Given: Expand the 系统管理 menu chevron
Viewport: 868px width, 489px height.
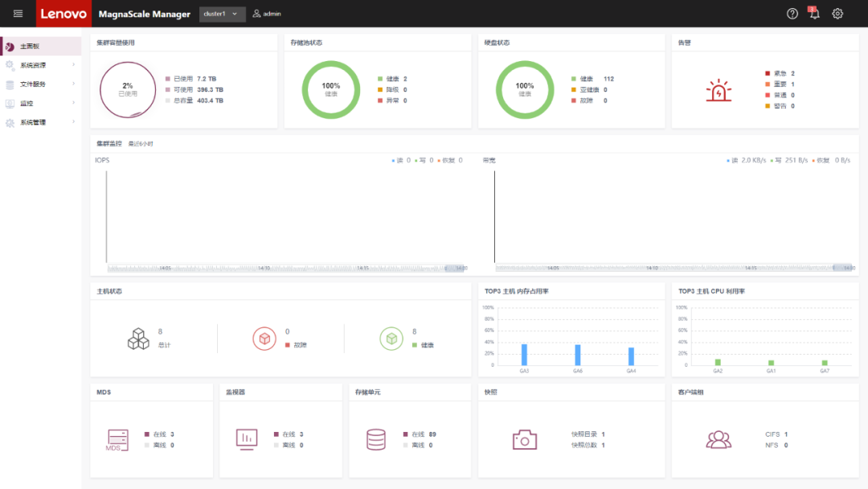Looking at the screenshot, I should click(x=74, y=121).
